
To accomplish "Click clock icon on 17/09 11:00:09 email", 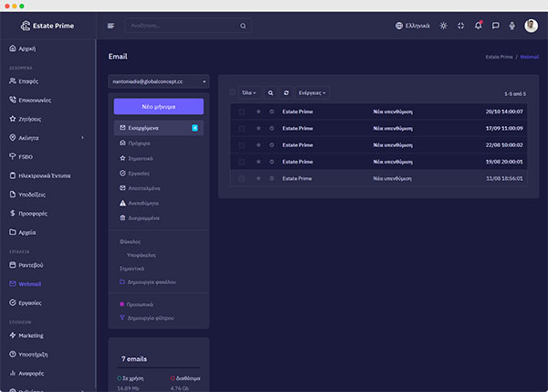I will (x=271, y=128).
